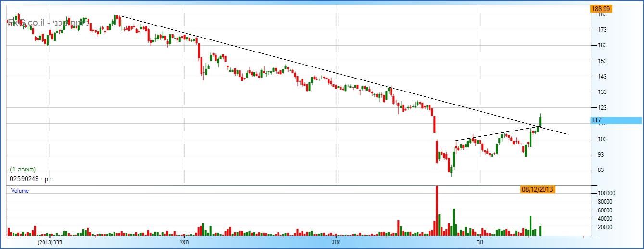Click the orange 08/12/2013 date label
The height and width of the screenshot is (249, 644).
point(538,190)
